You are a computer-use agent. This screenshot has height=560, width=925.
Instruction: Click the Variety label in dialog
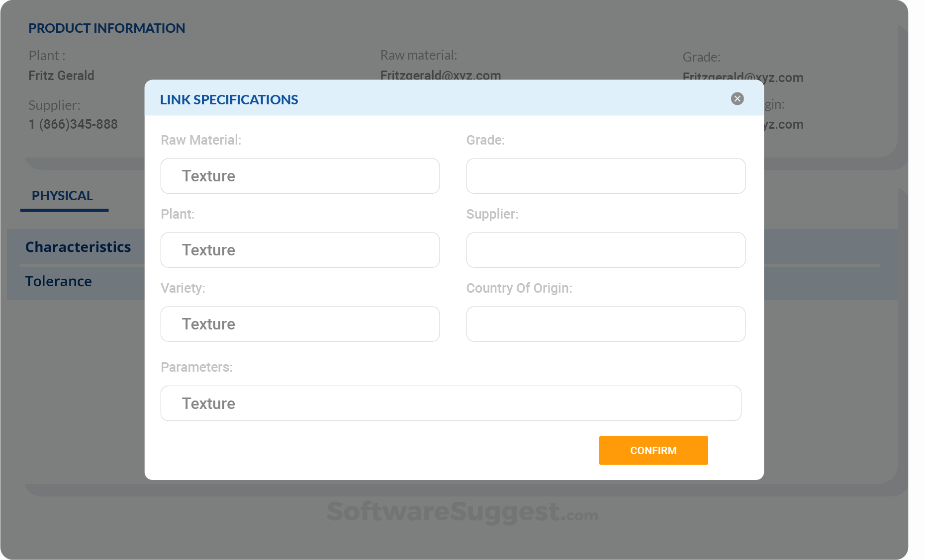click(183, 288)
